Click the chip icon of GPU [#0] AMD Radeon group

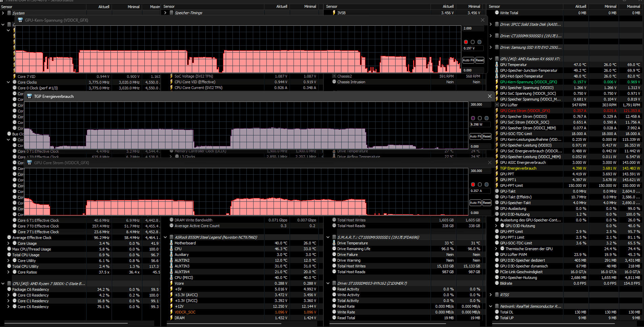tap(497, 59)
